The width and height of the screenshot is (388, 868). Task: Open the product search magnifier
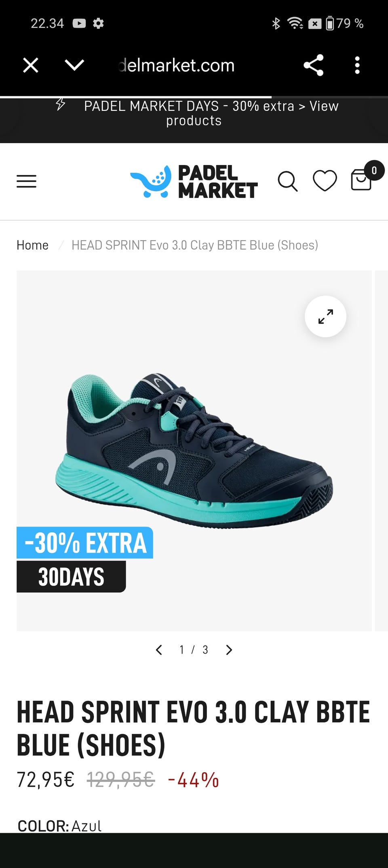click(x=288, y=181)
